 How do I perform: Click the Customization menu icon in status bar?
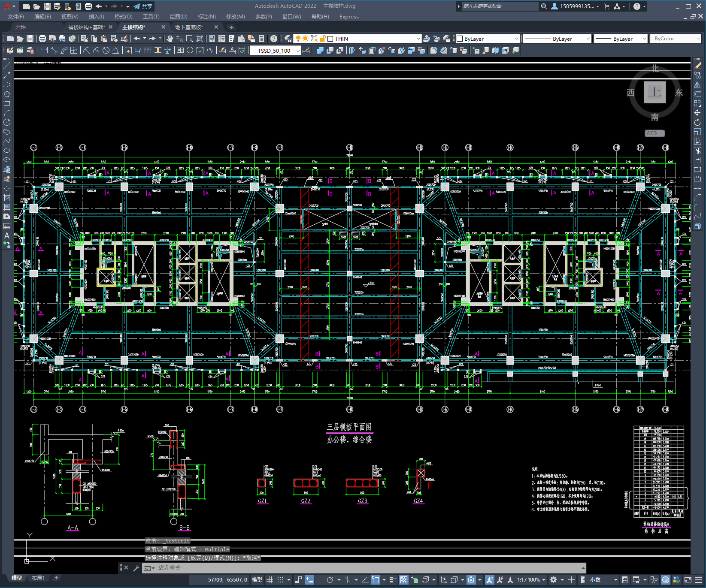[698, 580]
